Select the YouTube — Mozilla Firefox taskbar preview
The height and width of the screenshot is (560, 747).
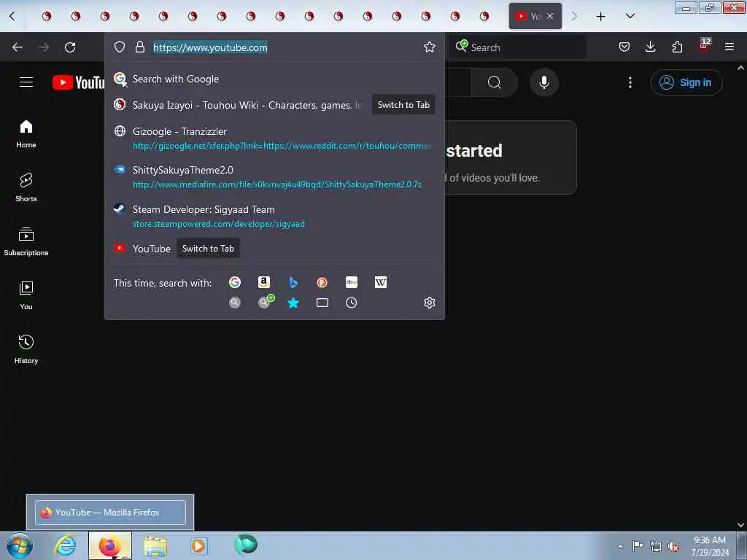110,513
